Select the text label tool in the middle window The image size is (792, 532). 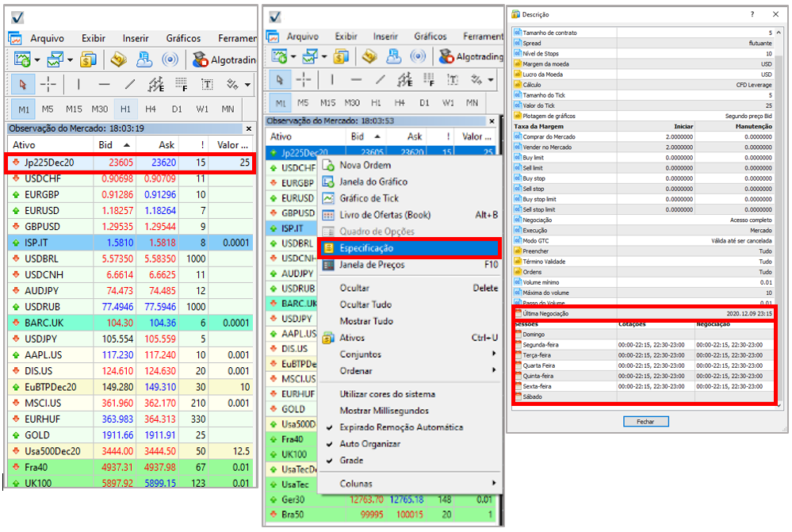tap(453, 79)
